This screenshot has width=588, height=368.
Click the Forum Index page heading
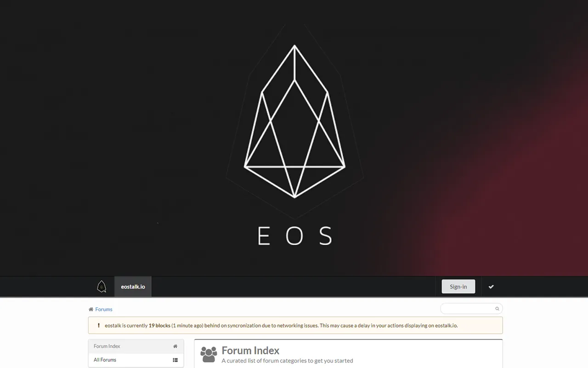250,351
